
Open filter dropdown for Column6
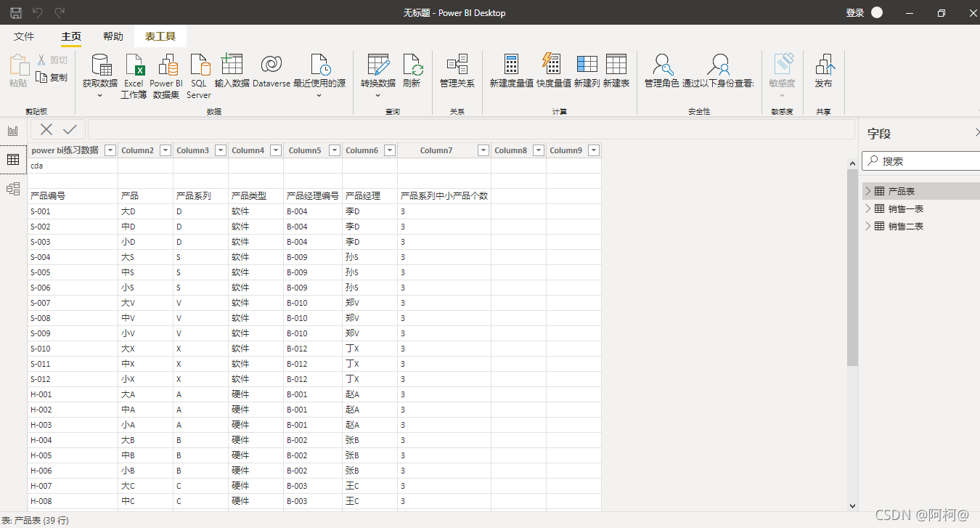click(x=390, y=150)
